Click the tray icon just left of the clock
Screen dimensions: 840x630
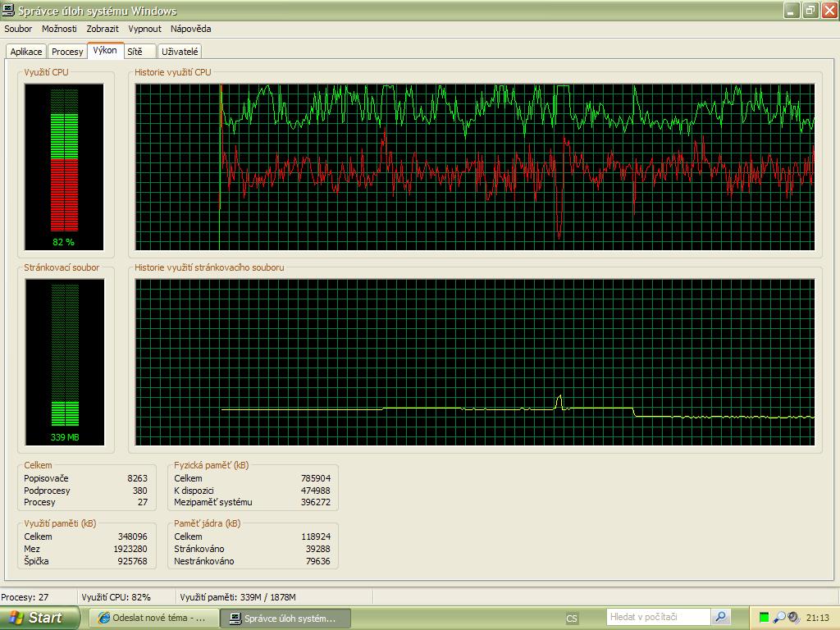tap(793, 618)
